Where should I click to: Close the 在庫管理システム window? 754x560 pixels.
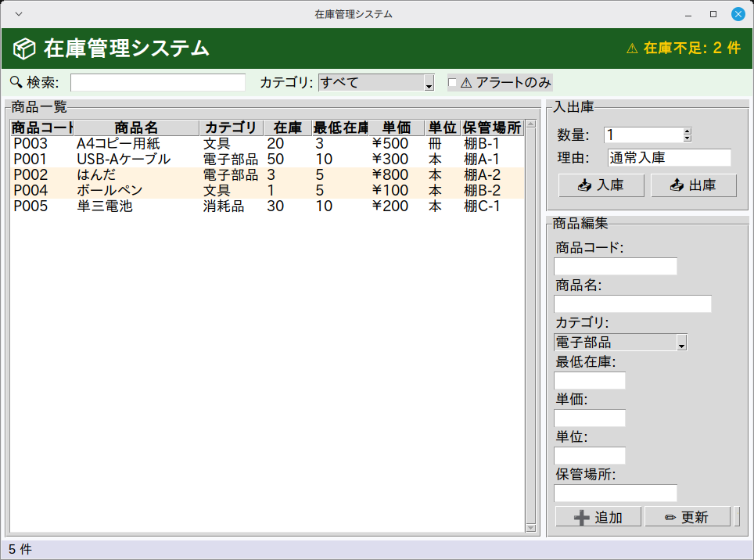click(738, 14)
